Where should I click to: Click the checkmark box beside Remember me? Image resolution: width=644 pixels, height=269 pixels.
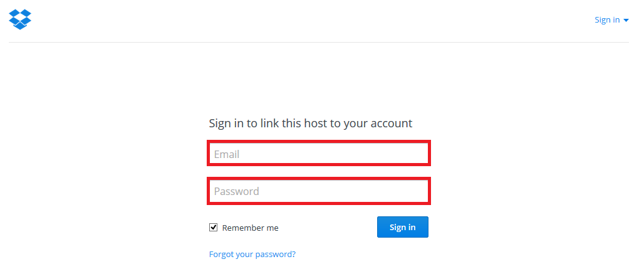tap(213, 228)
